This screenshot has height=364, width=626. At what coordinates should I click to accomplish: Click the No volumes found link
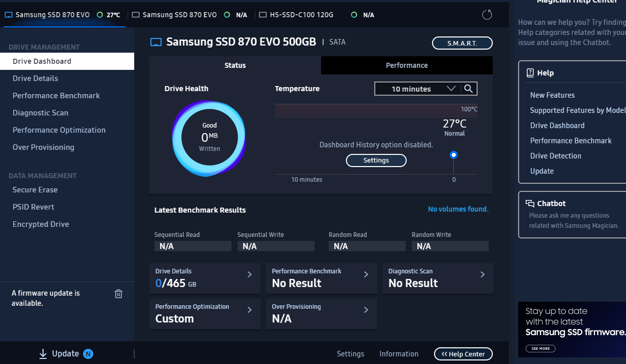point(458,209)
